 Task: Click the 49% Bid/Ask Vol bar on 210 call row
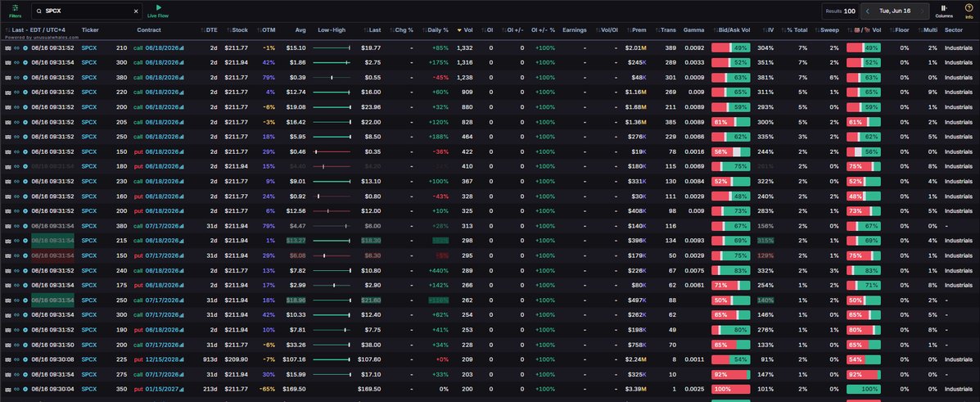point(730,47)
